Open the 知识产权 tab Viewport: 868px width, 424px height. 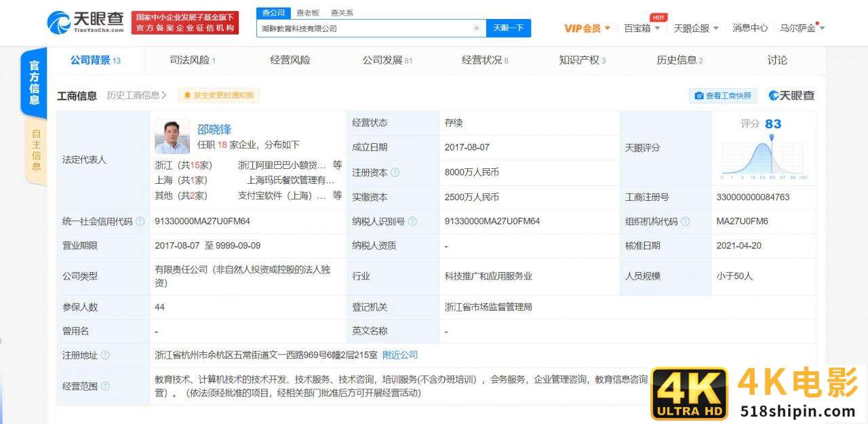click(583, 60)
